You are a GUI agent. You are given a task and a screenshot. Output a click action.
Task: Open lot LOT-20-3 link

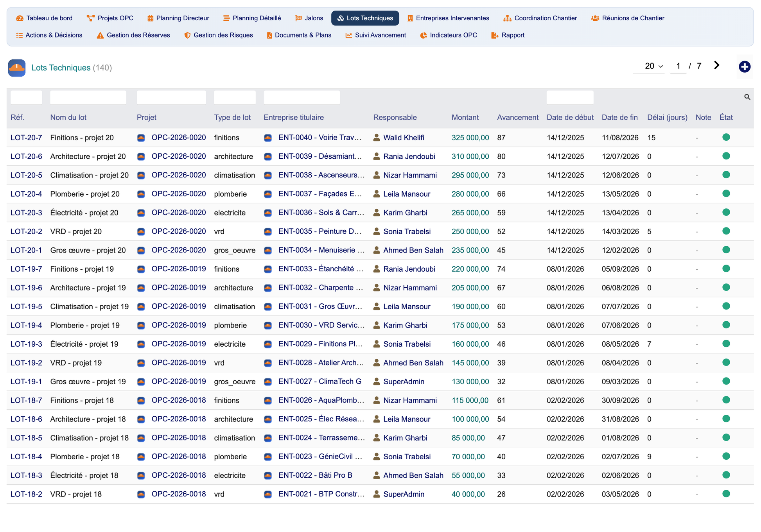click(x=26, y=213)
